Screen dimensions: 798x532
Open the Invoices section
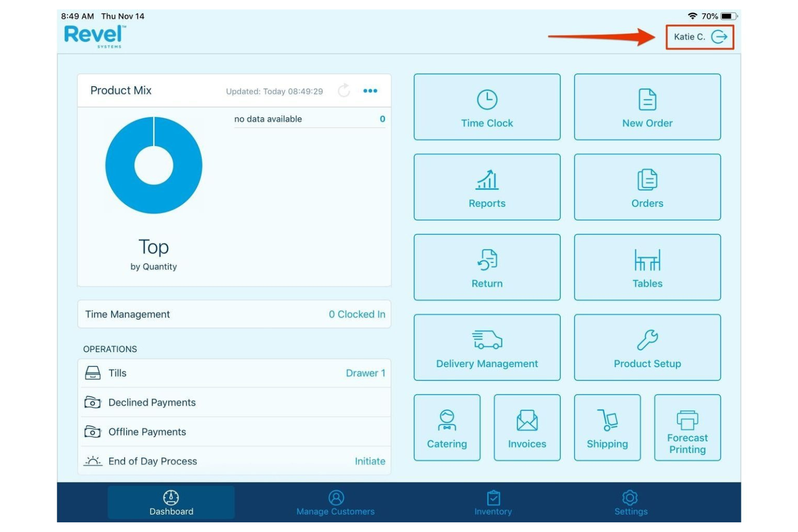pyautogui.click(x=527, y=427)
